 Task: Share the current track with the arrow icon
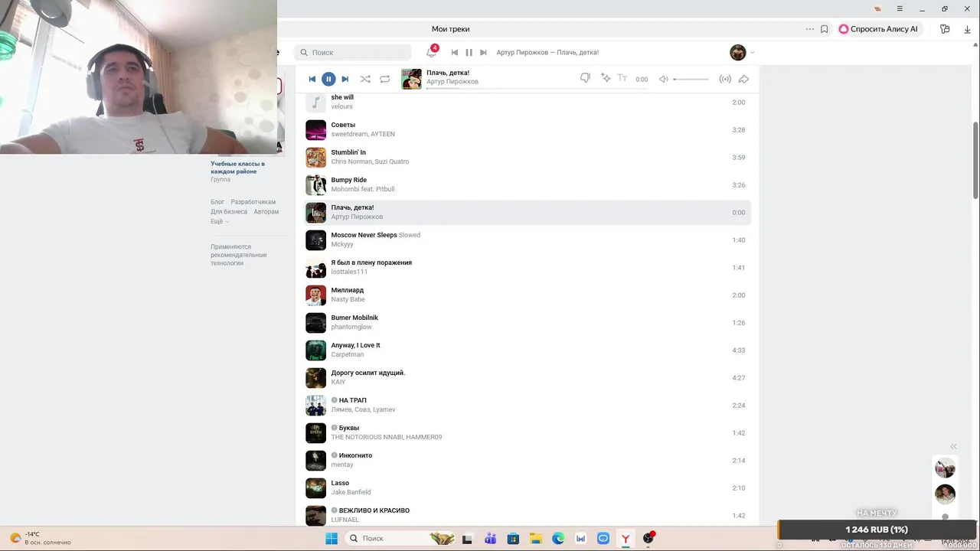pyautogui.click(x=743, y=79)
